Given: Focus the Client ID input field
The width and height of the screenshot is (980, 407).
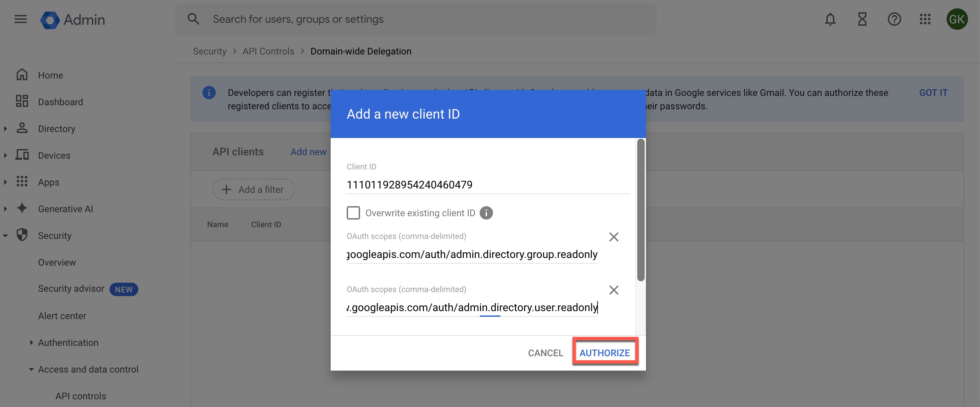Looking at the screenshot, I should click(x=487, y=185).
